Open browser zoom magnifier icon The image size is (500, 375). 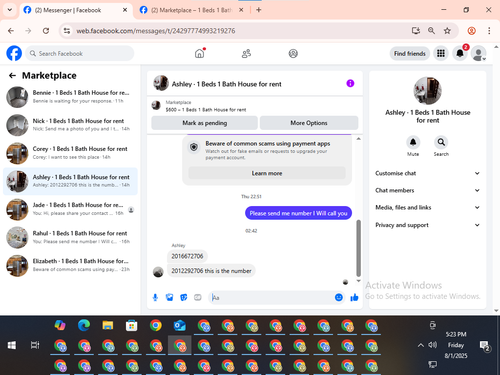431,31
